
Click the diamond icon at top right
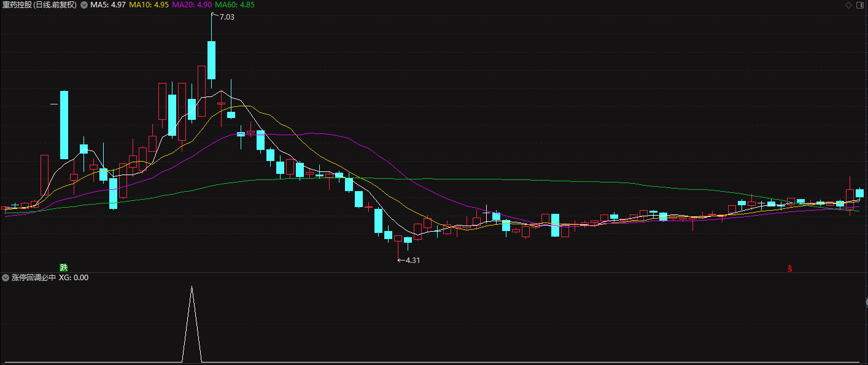[x=849, y=5]
